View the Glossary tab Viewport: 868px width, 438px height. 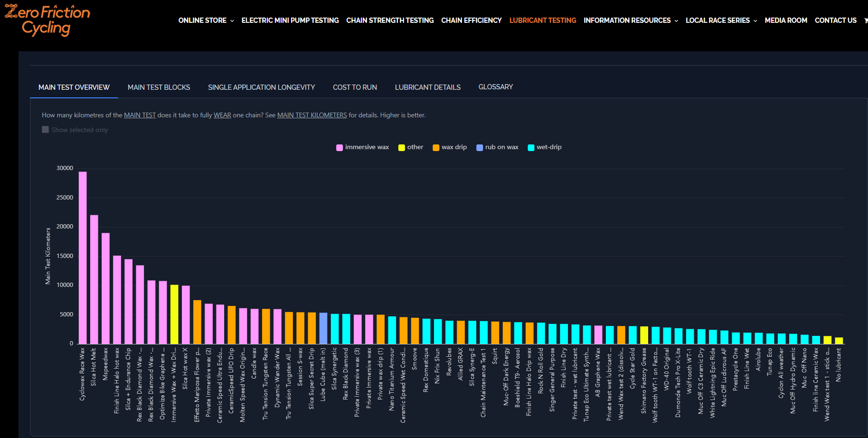[x=496, y=87]
